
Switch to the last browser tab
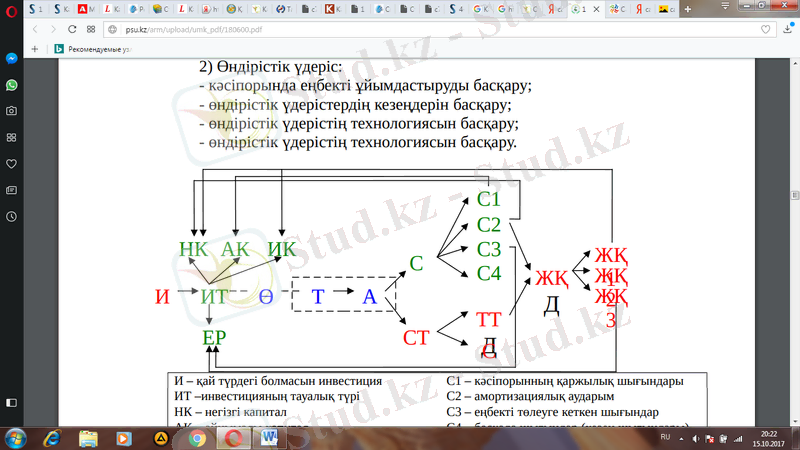(665, 10)
